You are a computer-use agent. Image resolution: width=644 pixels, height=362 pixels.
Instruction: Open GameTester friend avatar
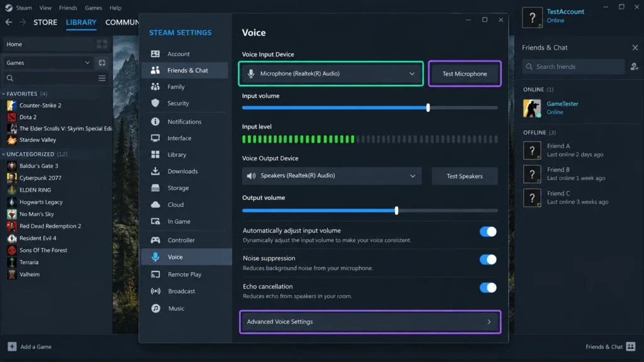[532, 108]
